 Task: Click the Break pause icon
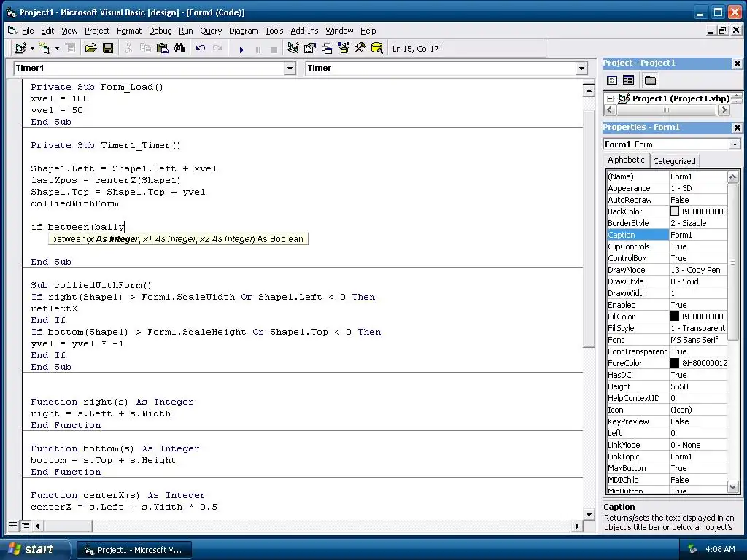(x=258, y=49)
